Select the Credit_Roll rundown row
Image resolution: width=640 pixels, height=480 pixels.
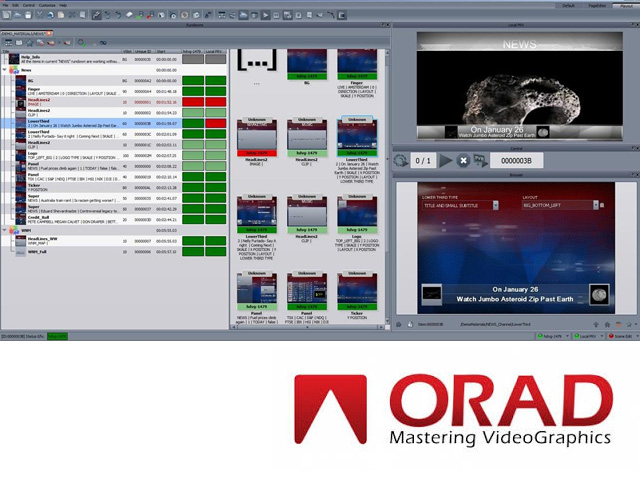113,219
